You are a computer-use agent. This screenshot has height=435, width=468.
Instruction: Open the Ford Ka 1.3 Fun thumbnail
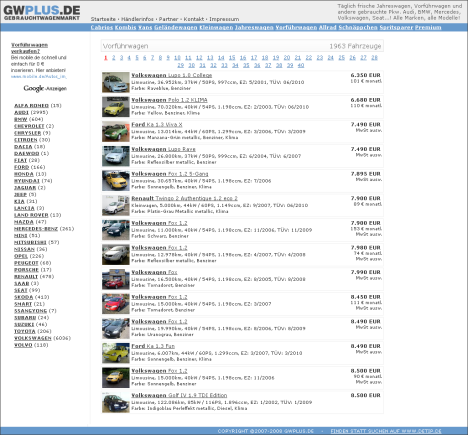pos(116,353)
